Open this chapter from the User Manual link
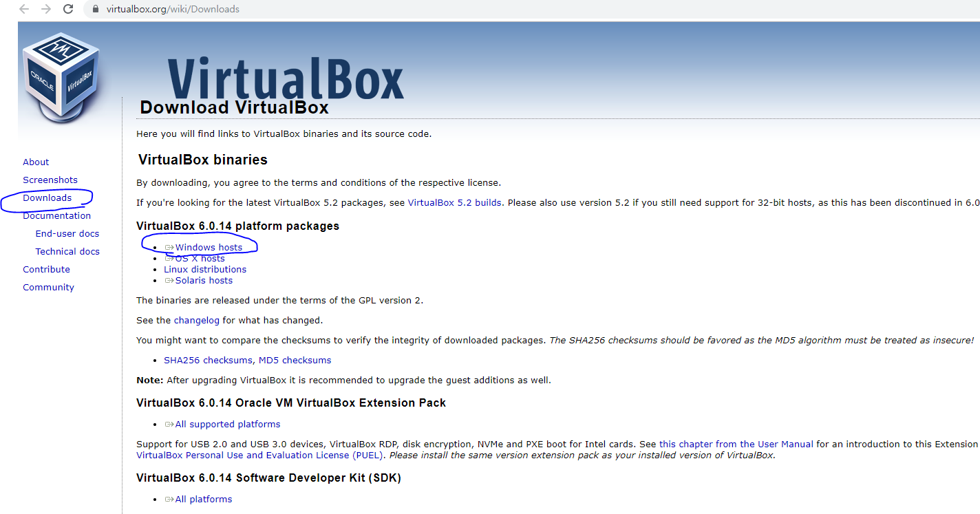The height and width of the screenshot is (514, 980). pyautogui.click(x=736, y=444)
